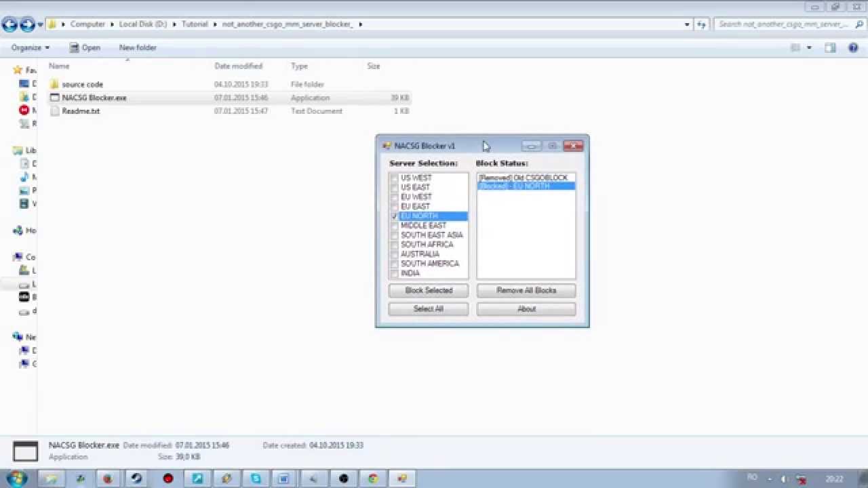Click Open in the Explorer toolbar

click(84, 47)
